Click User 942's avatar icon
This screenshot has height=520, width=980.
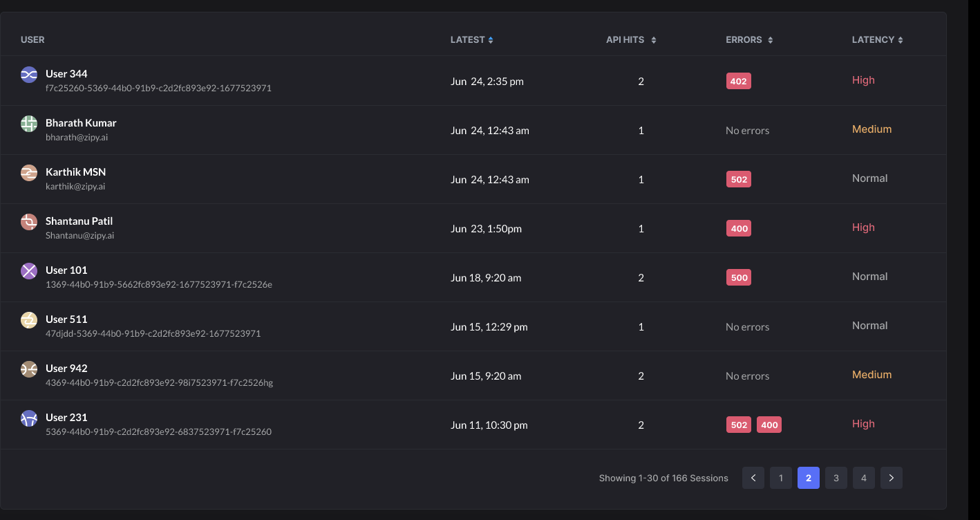click(x=28, y=369)
